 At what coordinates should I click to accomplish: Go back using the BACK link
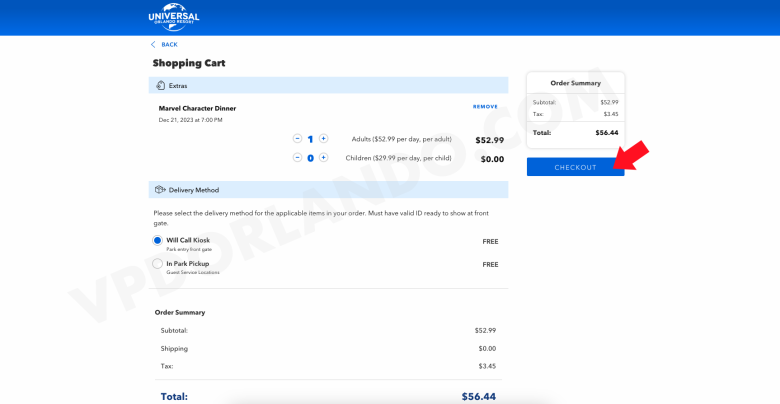169,45
